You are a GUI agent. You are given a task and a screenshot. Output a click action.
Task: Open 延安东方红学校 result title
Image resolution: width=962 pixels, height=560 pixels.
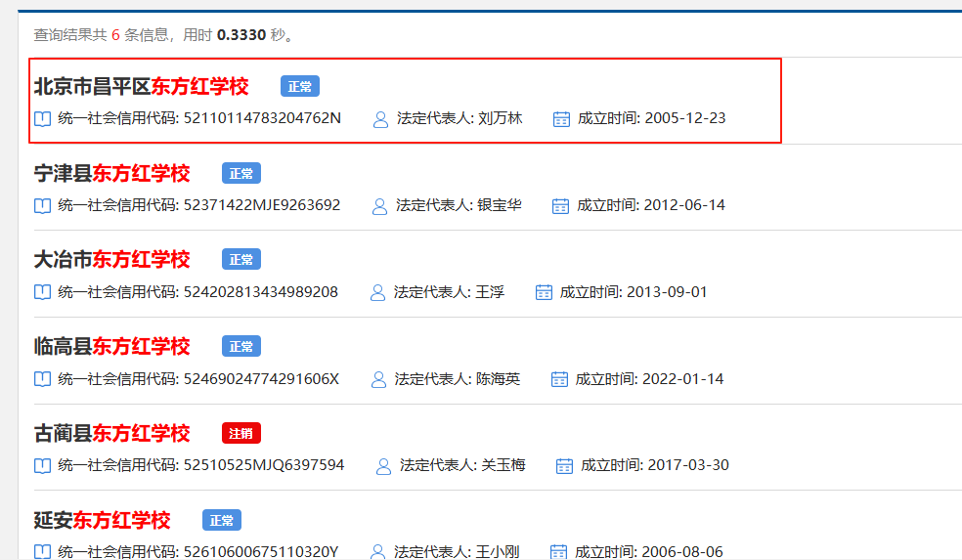(x=103, y=519)
